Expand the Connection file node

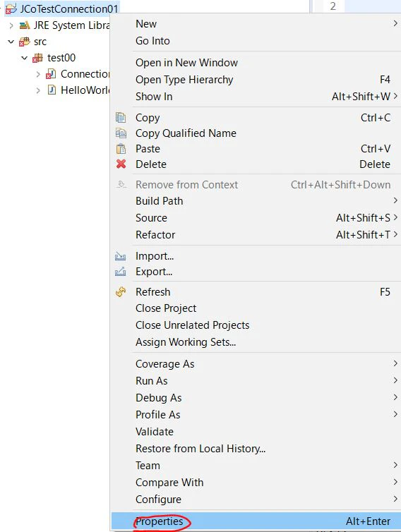(x=38, y=74)
